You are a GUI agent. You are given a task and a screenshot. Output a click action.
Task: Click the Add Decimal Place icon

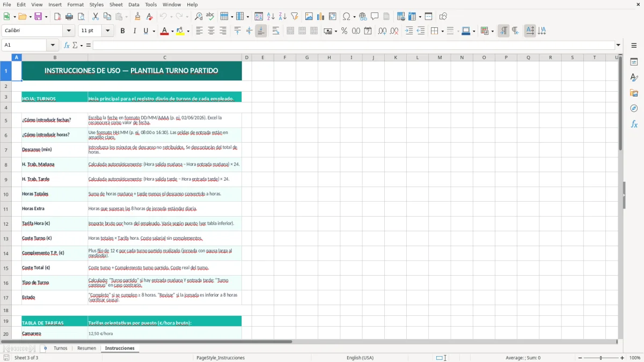tap(382, 31)
